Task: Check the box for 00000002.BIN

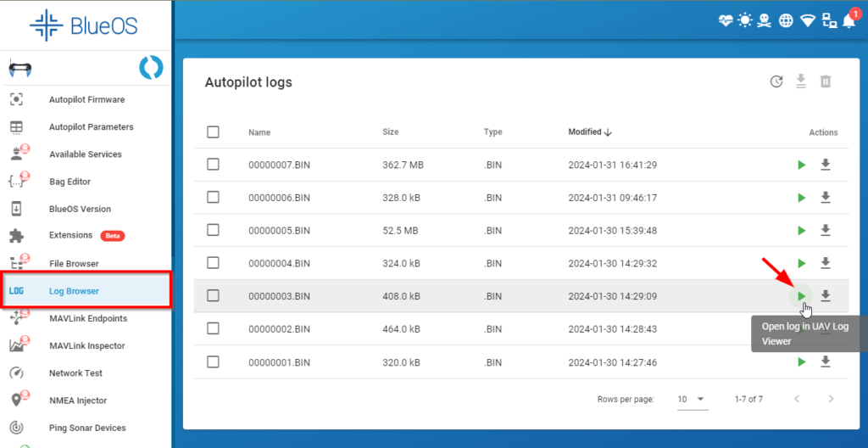Action: point(213,329)
